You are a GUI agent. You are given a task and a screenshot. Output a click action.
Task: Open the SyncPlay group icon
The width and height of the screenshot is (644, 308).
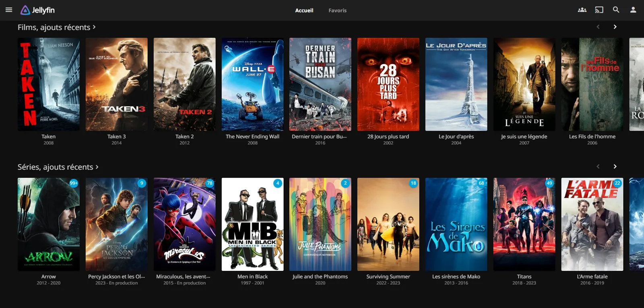pyautogui.click(x=582, y=10)
